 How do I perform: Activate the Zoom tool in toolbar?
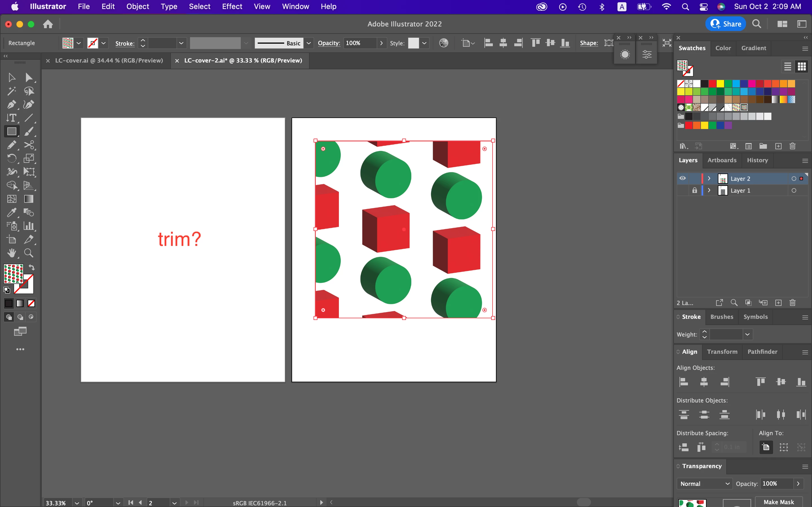click(x=29, y=253)
